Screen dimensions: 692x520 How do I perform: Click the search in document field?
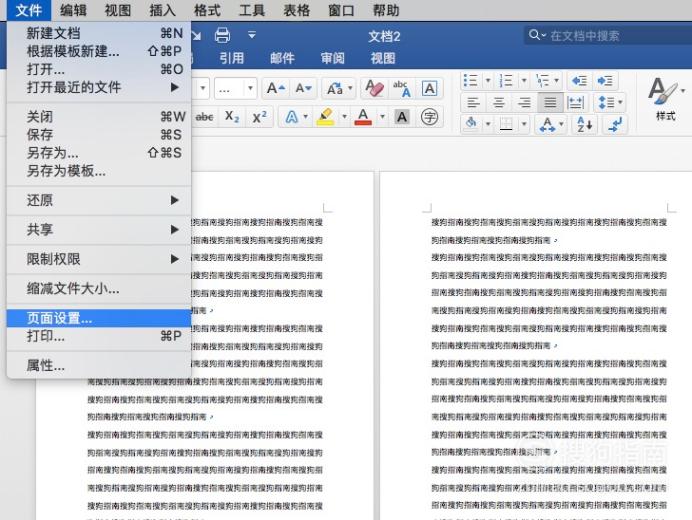608,35
